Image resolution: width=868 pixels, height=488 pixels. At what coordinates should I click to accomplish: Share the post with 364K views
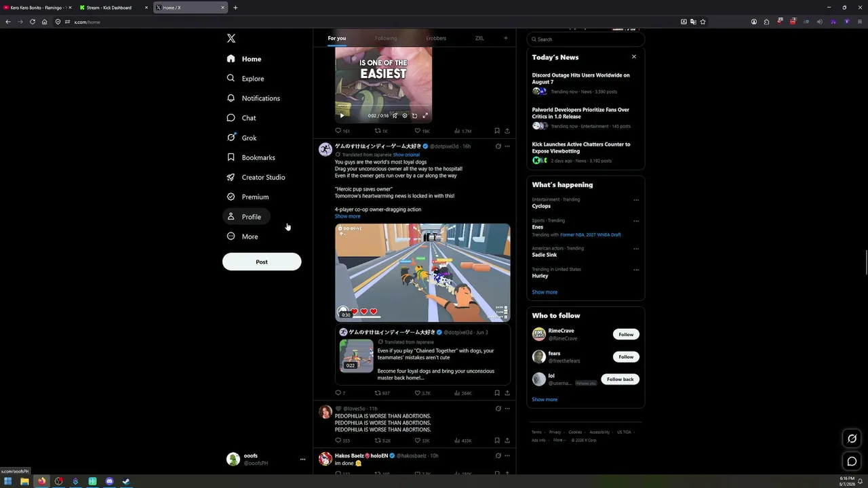pyautogui.click(x=507, y=393)
